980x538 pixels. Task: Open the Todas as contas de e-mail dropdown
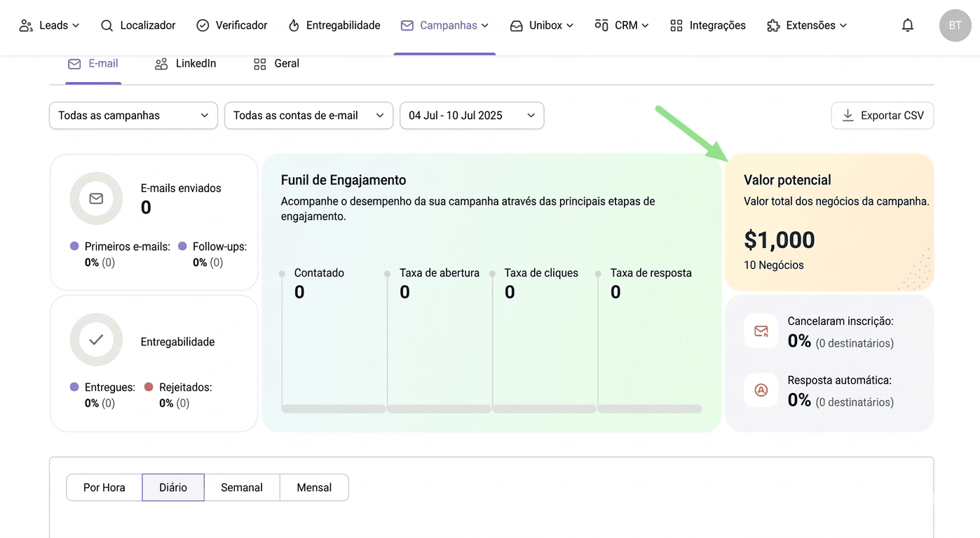(x=308, y=116)
